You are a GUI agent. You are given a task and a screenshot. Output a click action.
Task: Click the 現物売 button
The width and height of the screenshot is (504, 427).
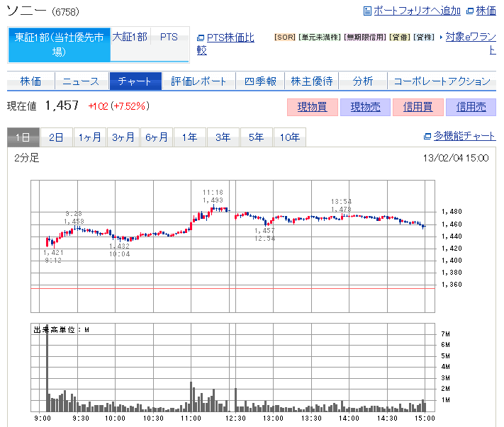[366, 107]
